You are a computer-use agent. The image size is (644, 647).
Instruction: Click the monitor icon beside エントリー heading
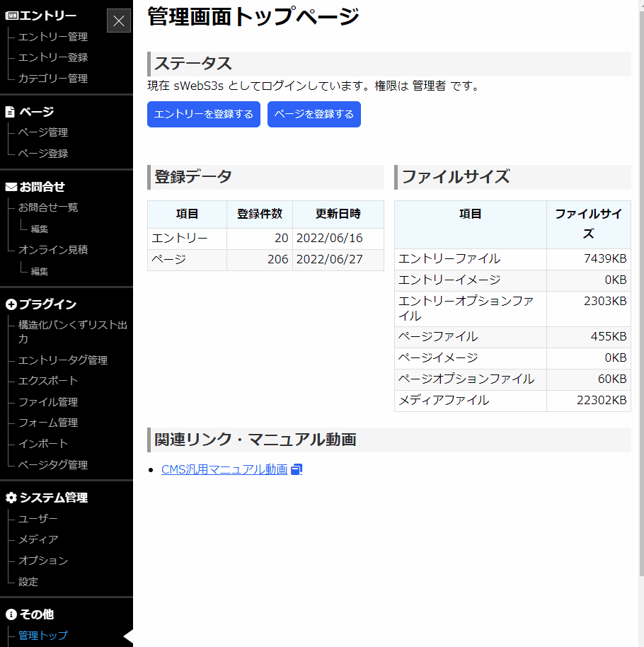[10, 13]
